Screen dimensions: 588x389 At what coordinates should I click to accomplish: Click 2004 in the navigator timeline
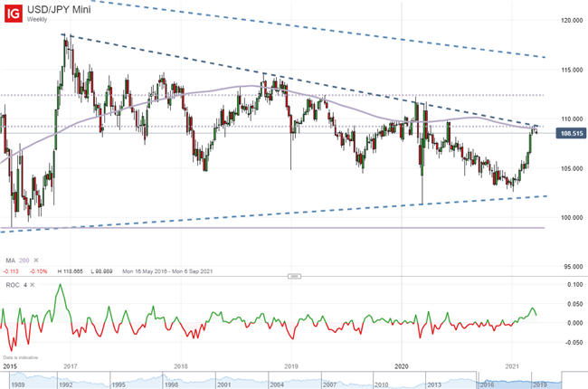(x=277, y=384)
